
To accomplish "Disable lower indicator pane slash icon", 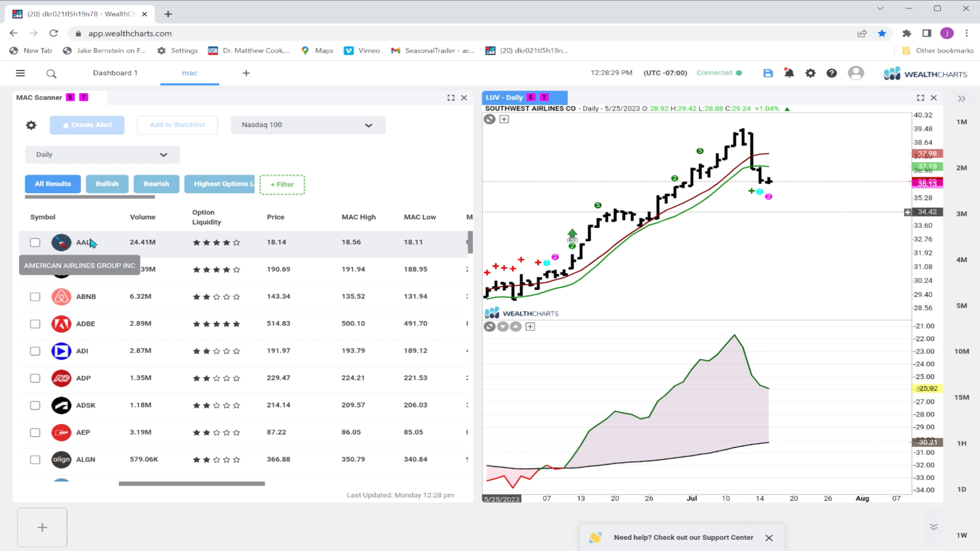I will pos(489,327).
